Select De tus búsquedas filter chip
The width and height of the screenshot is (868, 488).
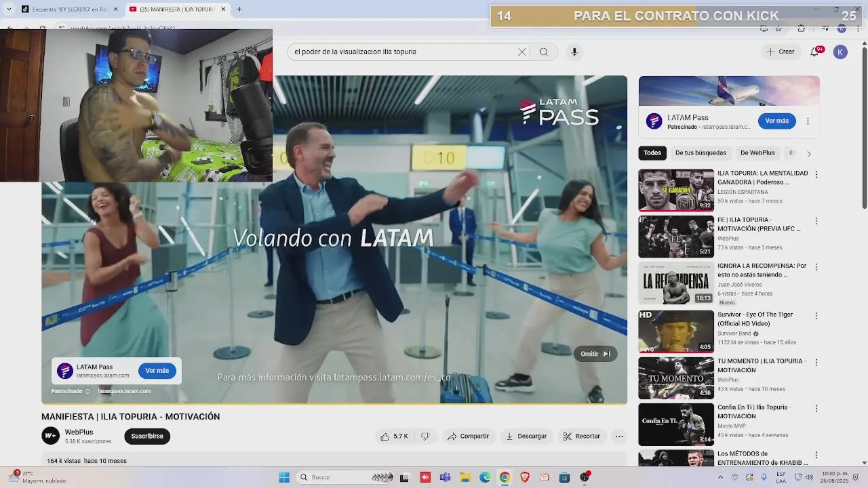click(x=701, y=153)
